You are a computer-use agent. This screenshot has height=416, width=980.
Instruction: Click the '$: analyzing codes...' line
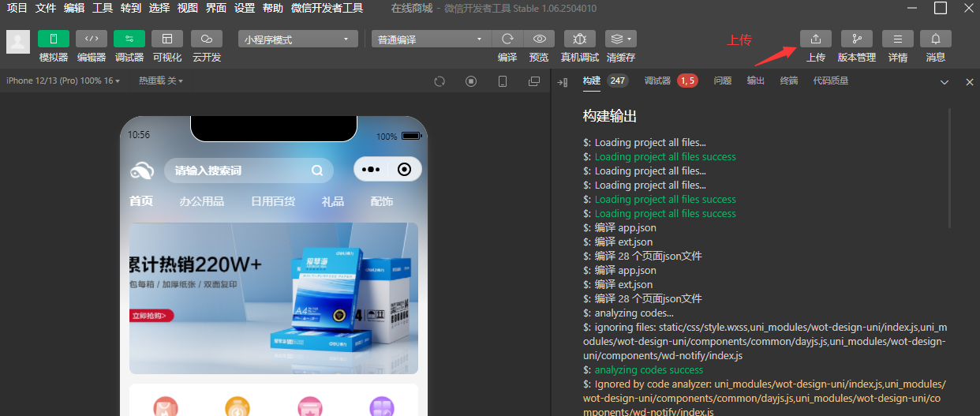pyautogui.click(x=628, y=313)
